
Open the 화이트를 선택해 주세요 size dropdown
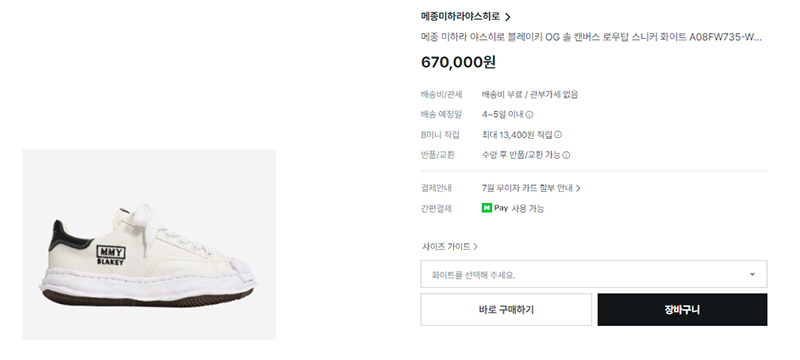(593, 274)
